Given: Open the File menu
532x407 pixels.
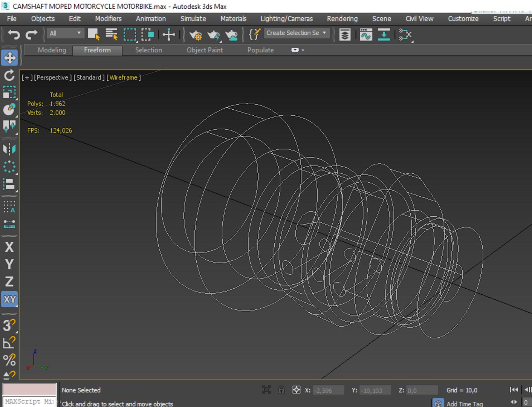Looking at the screenshot, I should [x=12, y=18].
